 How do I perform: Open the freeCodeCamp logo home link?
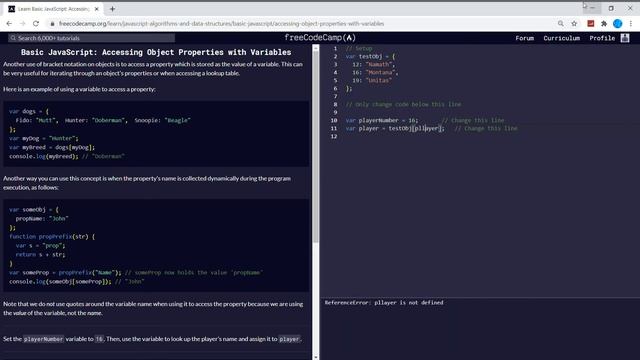[320, 38]
